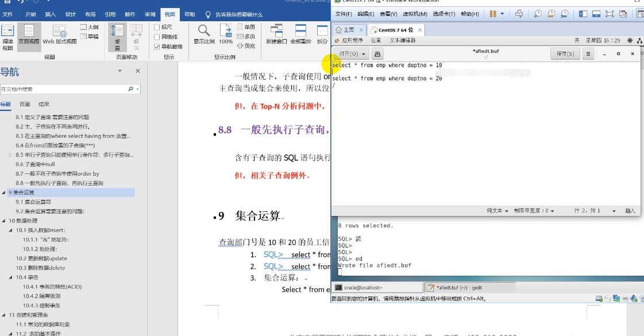Choose One Page (单页) zoom

click(x=246, y=27)
